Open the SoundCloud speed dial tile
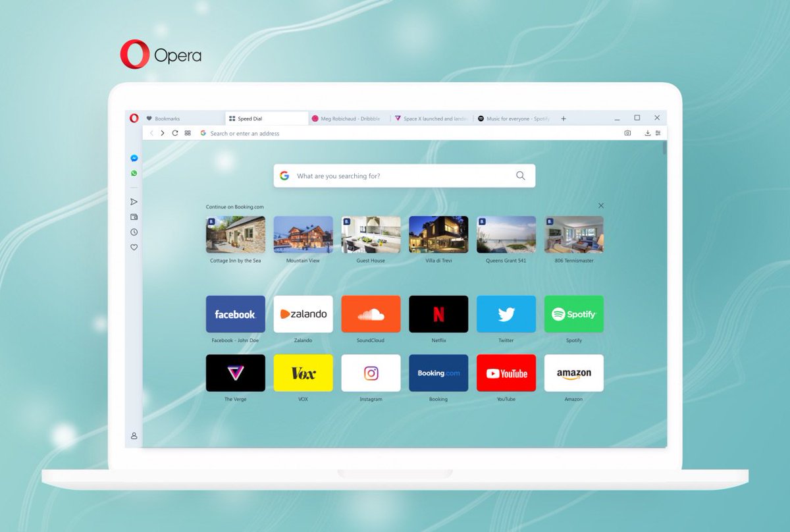This screenshot has height=532, width=790. pyautogui.click(x=371, y=314)
